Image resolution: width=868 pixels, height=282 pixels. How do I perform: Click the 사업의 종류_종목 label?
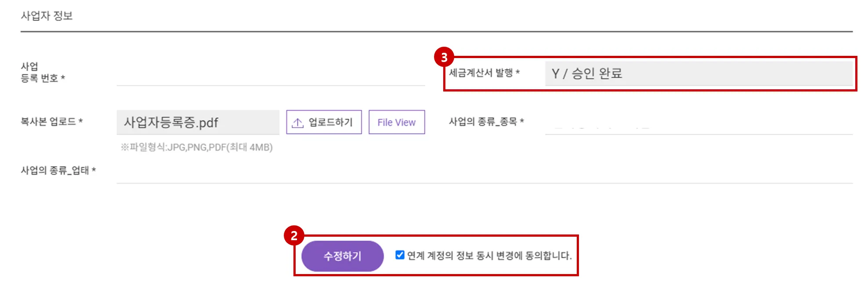tap(486, 121)
